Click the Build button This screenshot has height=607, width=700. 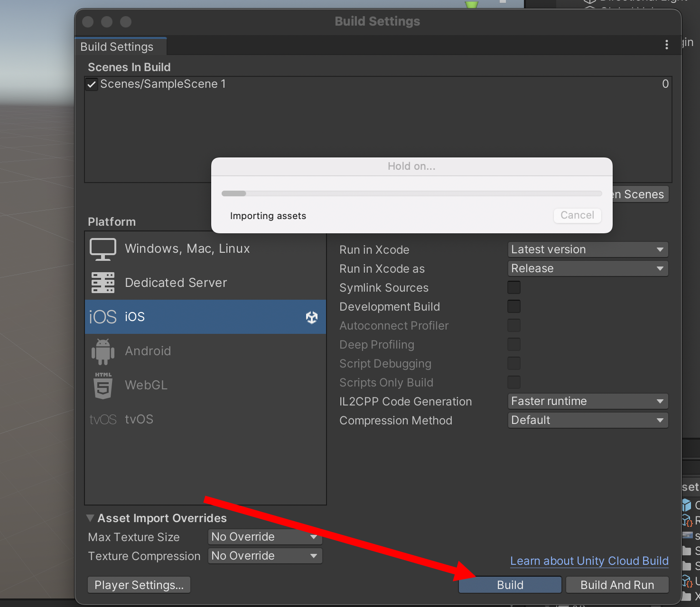pos(510,585)
